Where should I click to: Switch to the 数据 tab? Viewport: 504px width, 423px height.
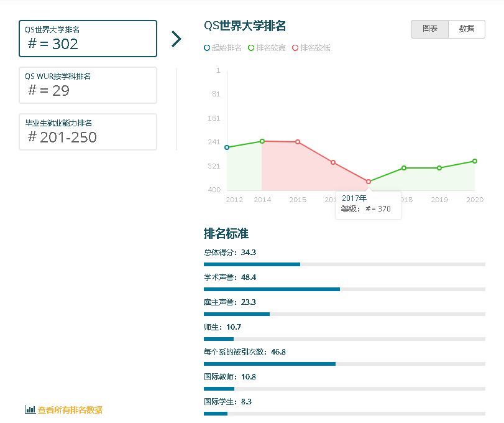(466, 29)
